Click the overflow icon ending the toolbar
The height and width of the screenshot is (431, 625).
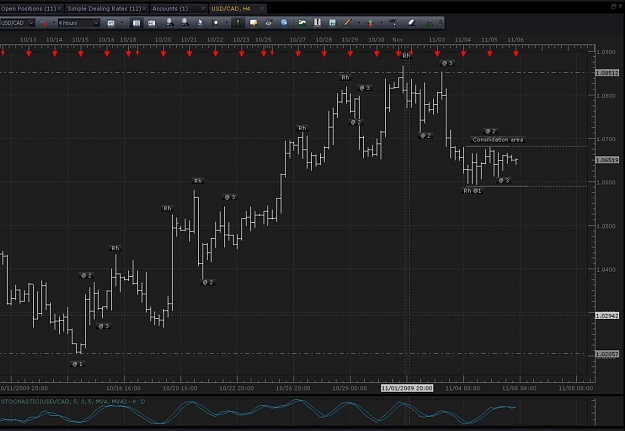440,23
